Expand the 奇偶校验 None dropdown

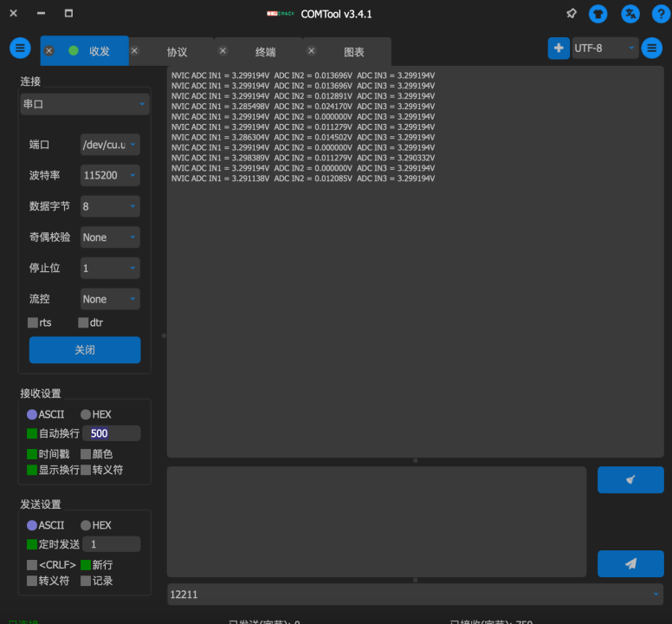110,237
